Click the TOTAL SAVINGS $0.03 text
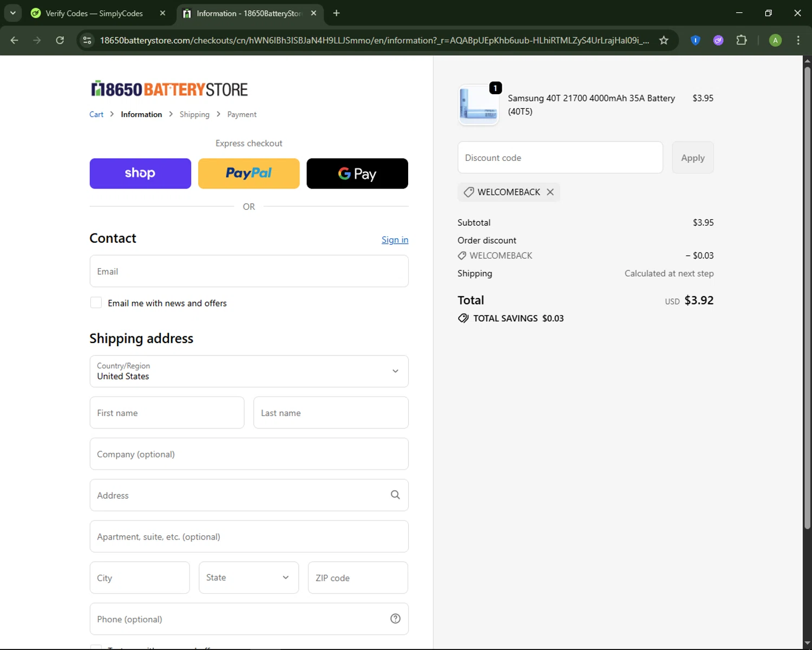Image resolution: width=812 pixels, height=650 pixels. coord(518,318)
